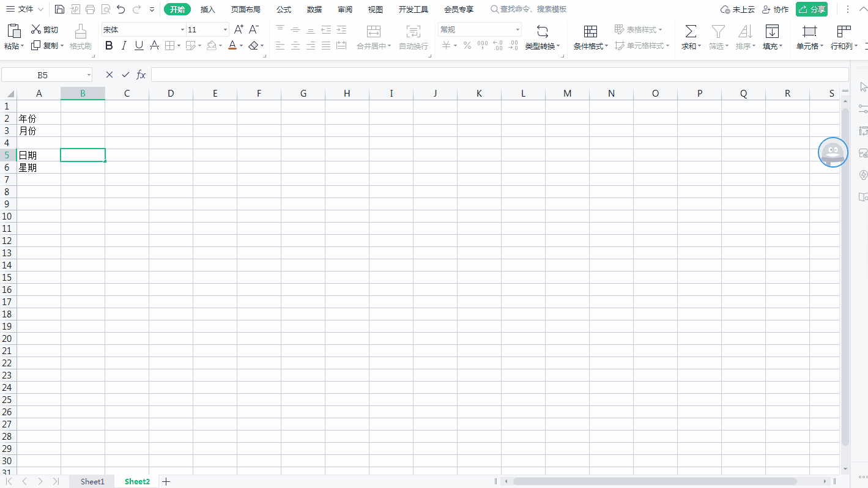Click the thousands separator icon
Screen dimensions: 868x488
click(483, 45)
